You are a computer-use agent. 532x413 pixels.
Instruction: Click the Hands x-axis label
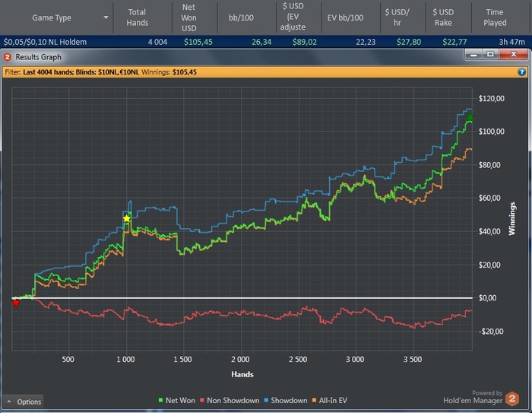(242, 374)
